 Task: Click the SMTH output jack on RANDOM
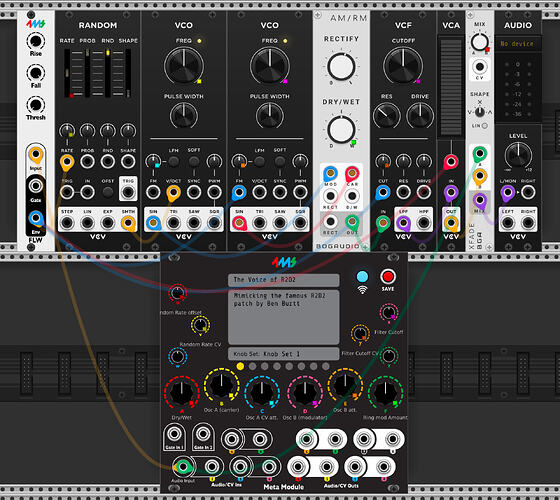pyautogui.click(x=128, y=223)
